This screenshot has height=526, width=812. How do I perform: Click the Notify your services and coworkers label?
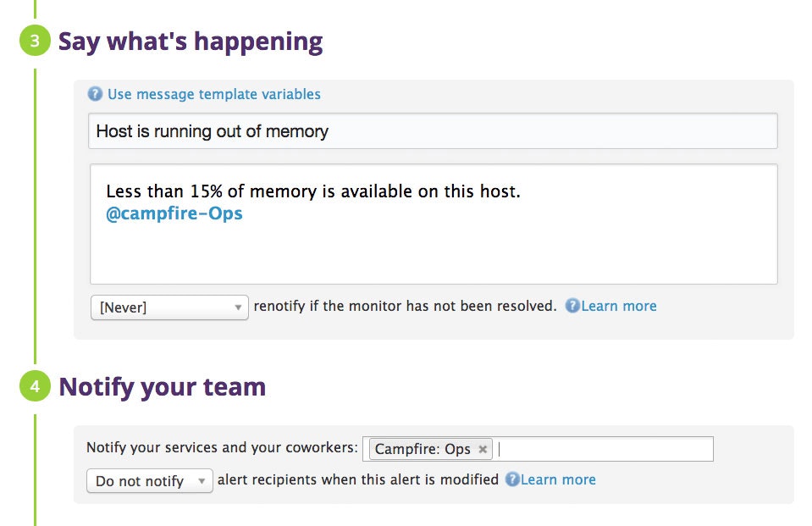coord(222,448)
